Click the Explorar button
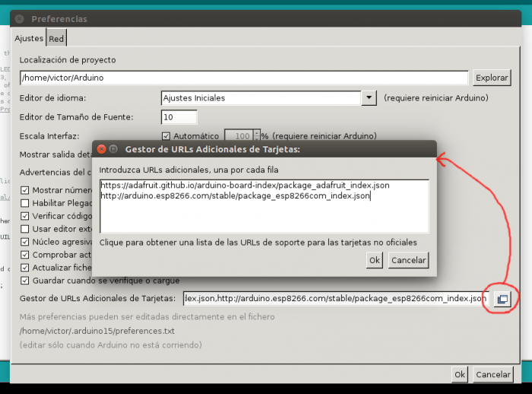 click(491, 78)
